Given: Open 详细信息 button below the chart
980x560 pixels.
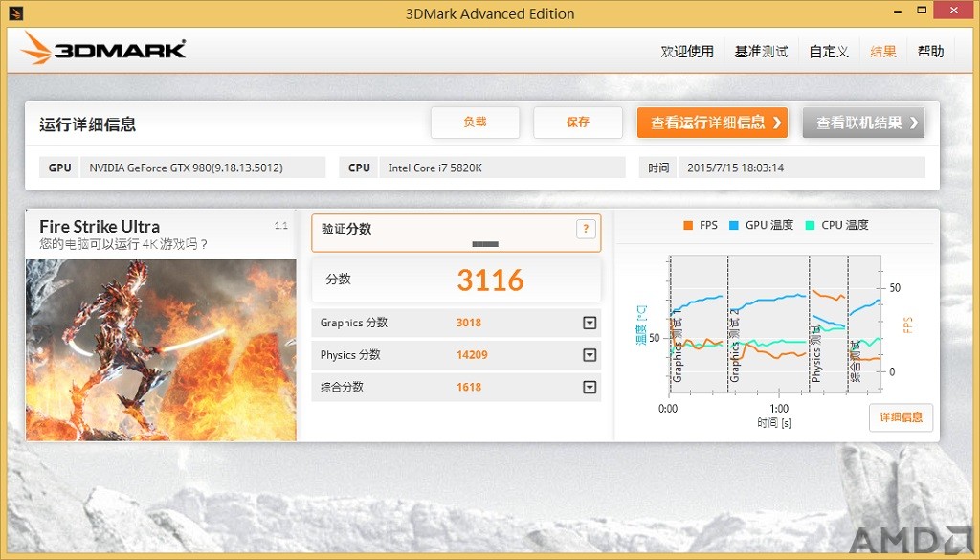Looking at the screenshot, I should click(x=901, y=417).
